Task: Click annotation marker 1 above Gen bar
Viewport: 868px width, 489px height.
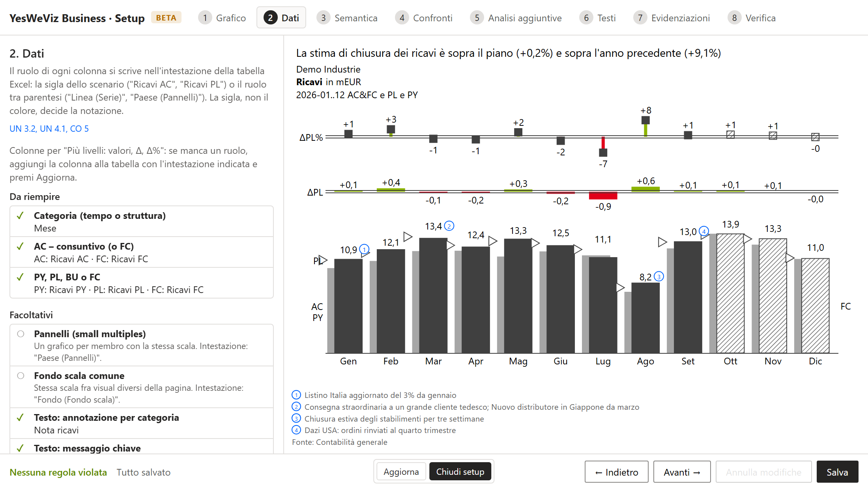Action: tap(364, 249)
